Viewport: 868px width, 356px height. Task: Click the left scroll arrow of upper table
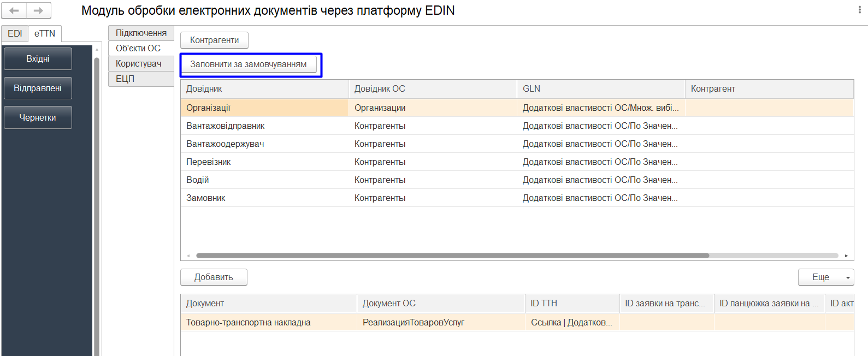(188, 256)
